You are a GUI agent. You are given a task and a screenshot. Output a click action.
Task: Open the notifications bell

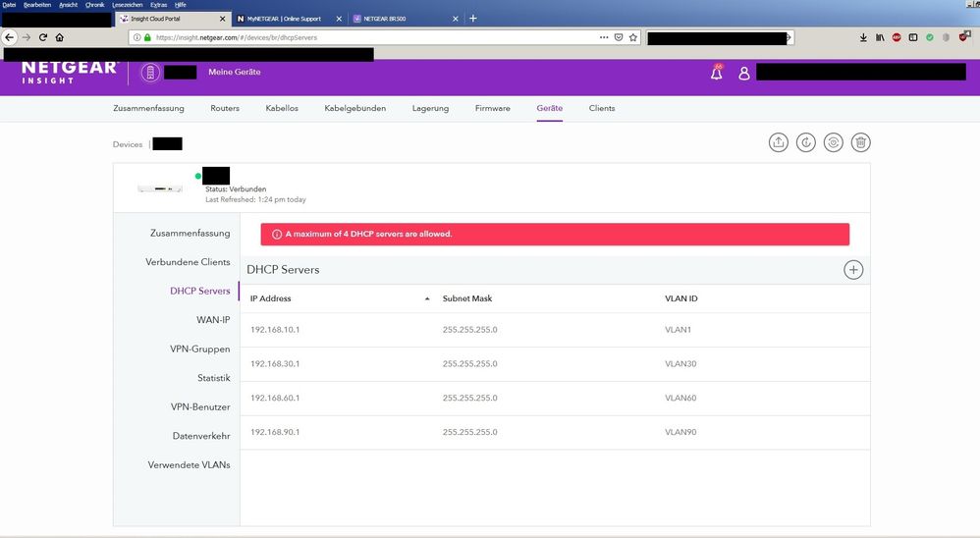point(716,73)
